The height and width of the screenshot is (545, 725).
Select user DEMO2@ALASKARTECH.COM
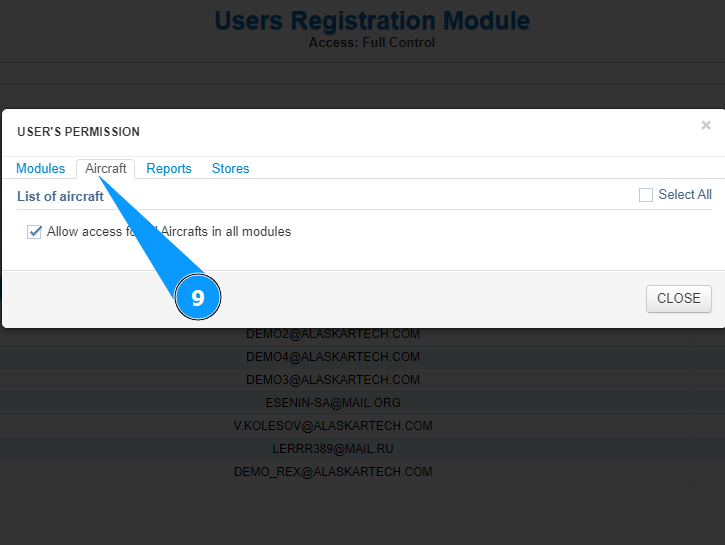tap(333, 334)
